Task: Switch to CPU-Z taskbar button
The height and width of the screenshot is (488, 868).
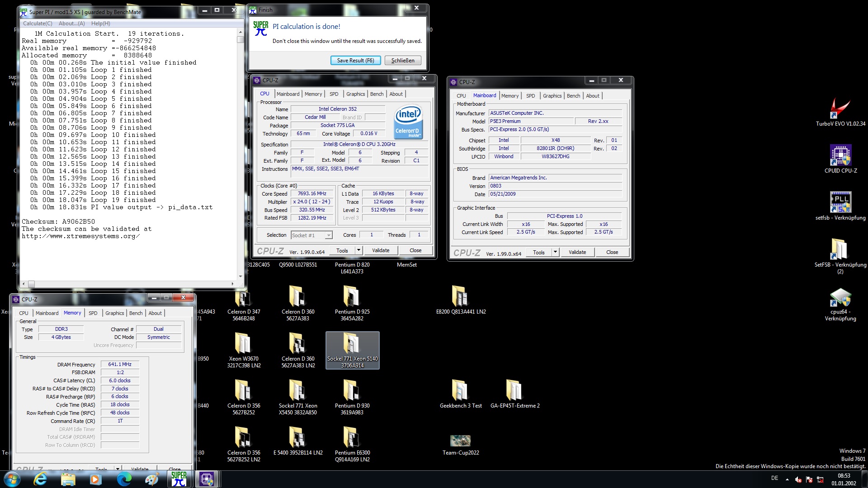Action: pos(207,479)
